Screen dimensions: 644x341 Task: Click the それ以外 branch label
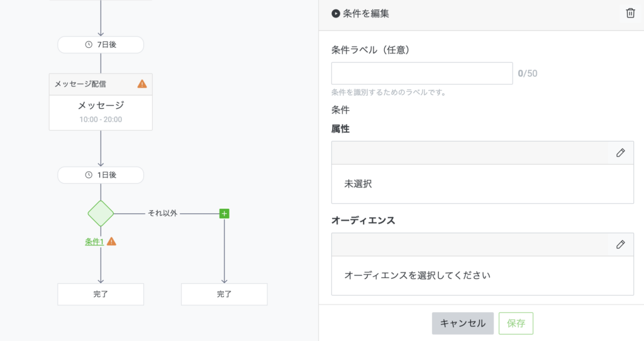(x=162, y=214)
